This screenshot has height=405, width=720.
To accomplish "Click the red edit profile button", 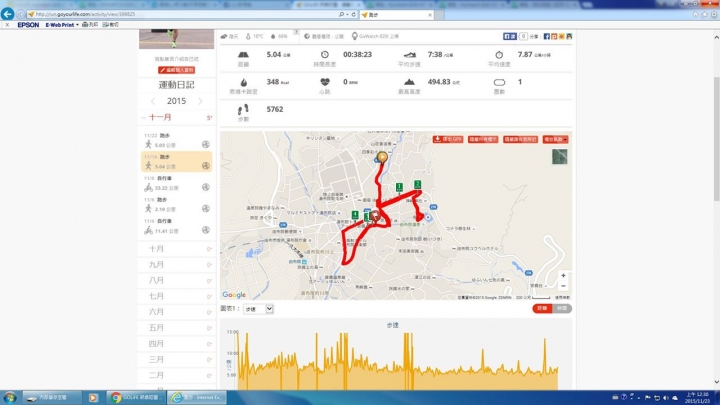I will pyautogui.click(x=176, y=70).
